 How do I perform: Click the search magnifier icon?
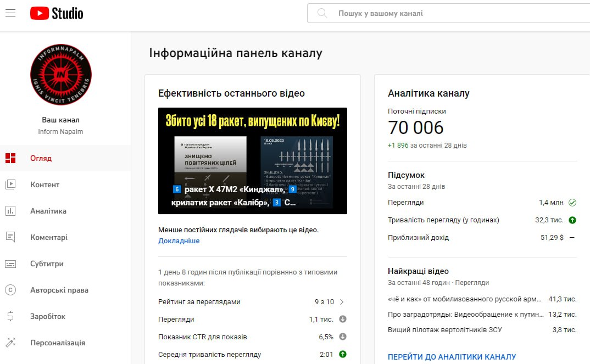[322, 13]
